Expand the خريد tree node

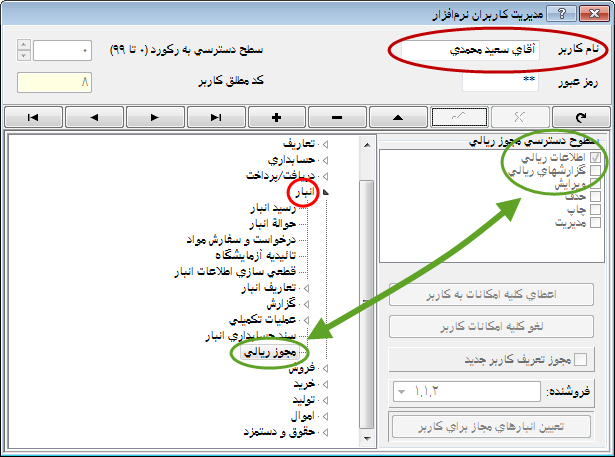tap(325, 384)
